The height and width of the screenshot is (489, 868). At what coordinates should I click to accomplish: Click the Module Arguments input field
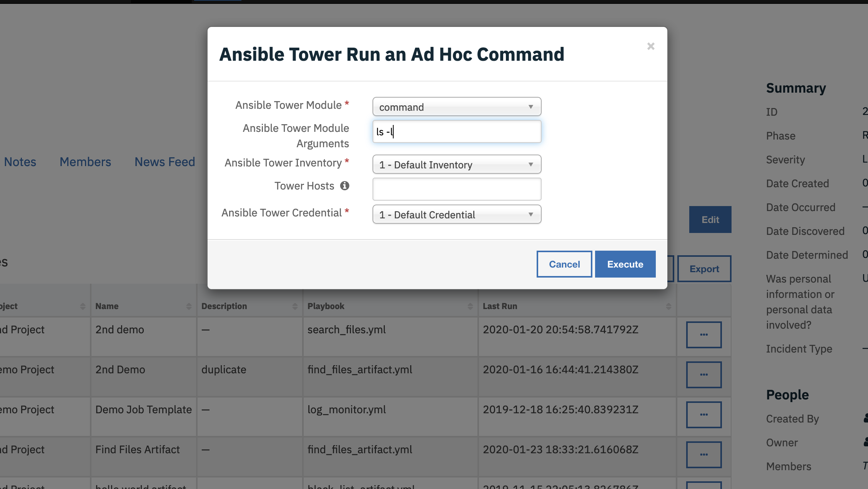[x=457, y=131]
